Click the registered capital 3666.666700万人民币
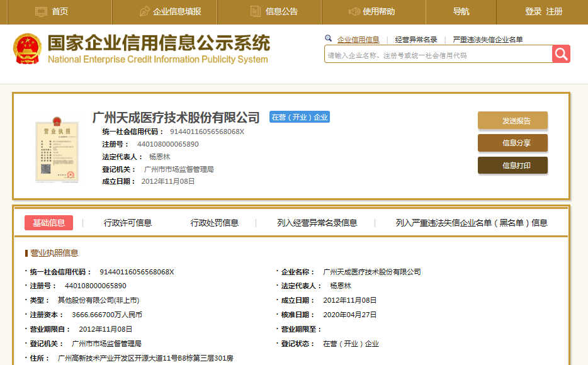588x365 pixels. (107, 315)
